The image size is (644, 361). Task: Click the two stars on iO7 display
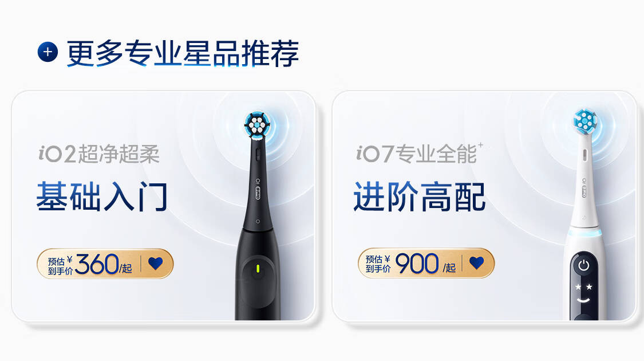584,287
